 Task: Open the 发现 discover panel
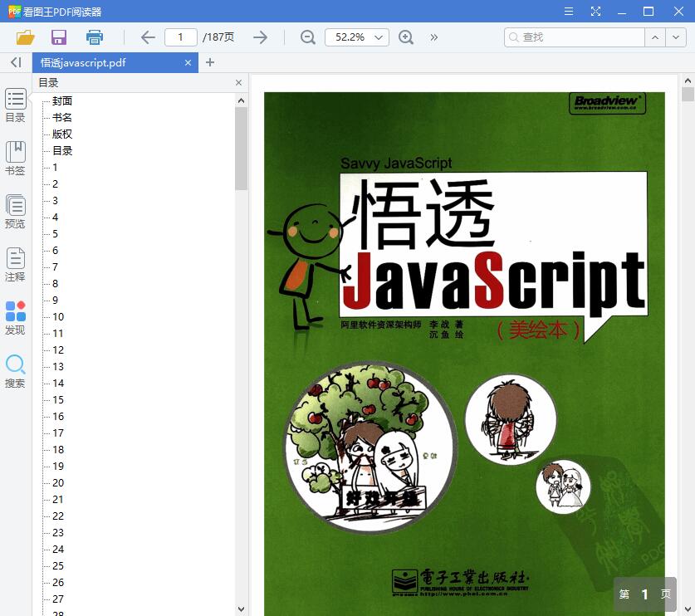tap(16, 318)
